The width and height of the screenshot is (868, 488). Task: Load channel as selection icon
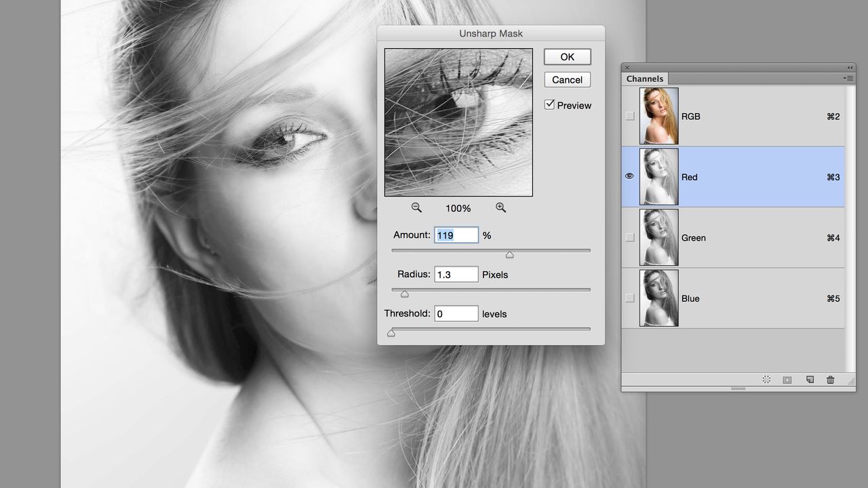766,380
